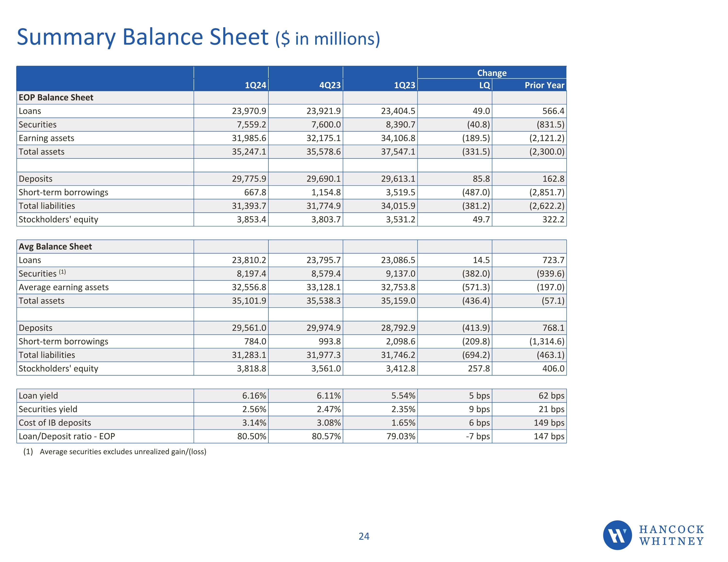Select the EOP Balance Sheet section label
This screenshot has width=728, height=562.
(x=56, y=97)
